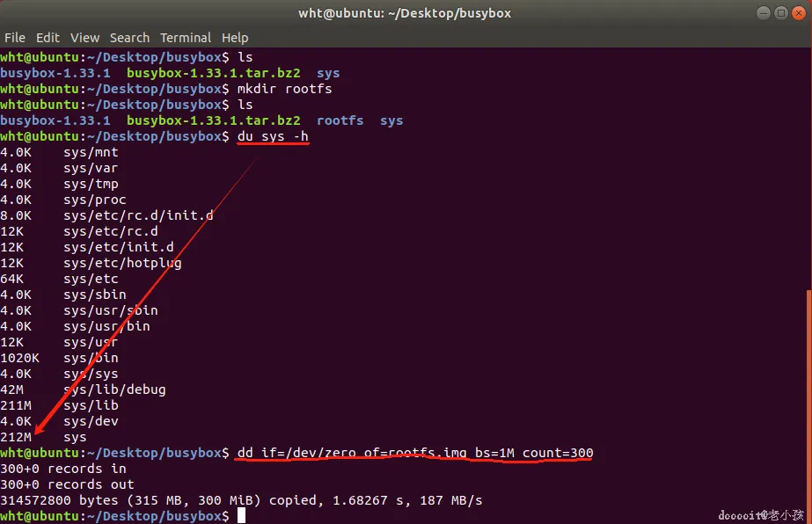
Task: Maximize the terminal window
Action: (781, 13)
